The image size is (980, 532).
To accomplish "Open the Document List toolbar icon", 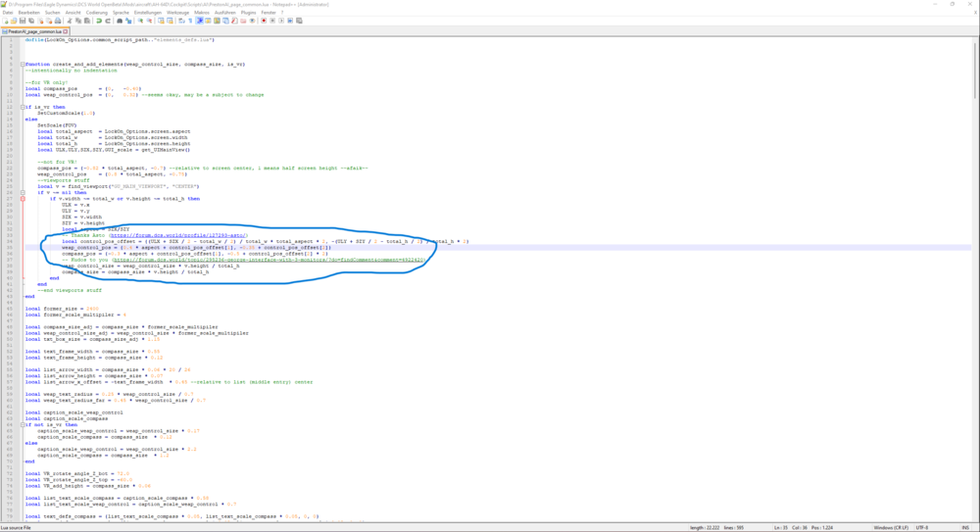I will [x=225, y=21].
